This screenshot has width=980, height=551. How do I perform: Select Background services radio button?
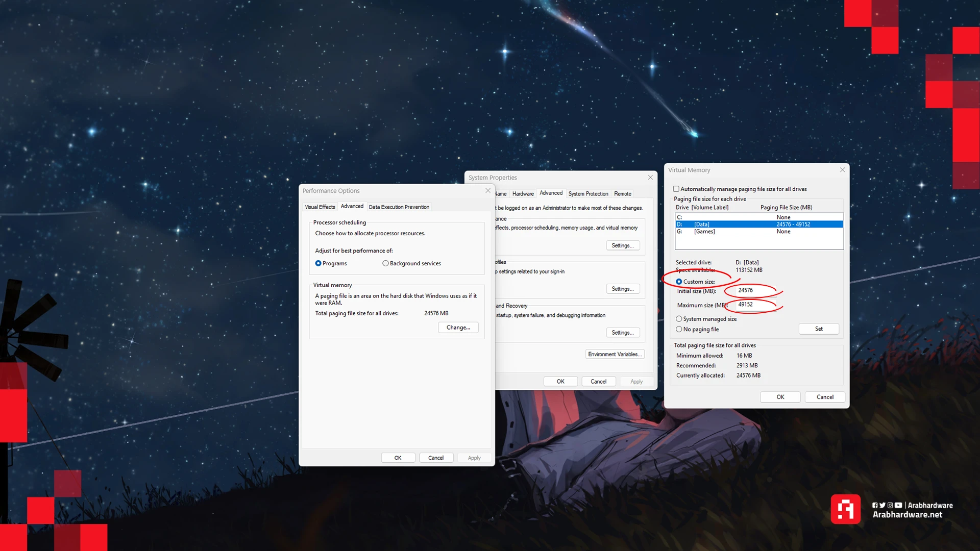point(385,263)
